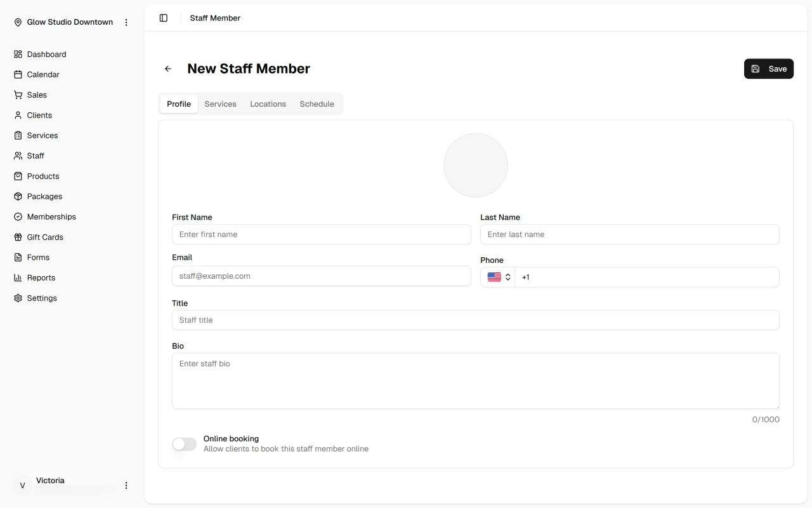Screen dimensions: 812x508
Task: Click the Victoria user name
Action: tap(50, 481)
